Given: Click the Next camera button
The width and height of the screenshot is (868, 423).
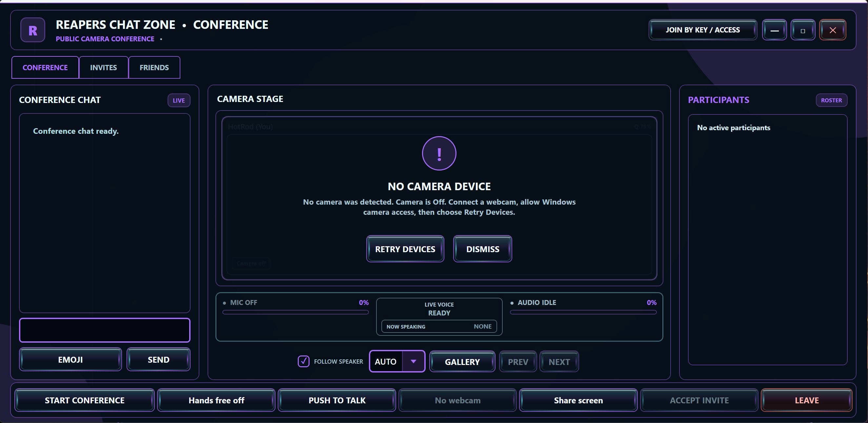Looking at the screenshot, I should pyautogui.click(x=559, y=362).
